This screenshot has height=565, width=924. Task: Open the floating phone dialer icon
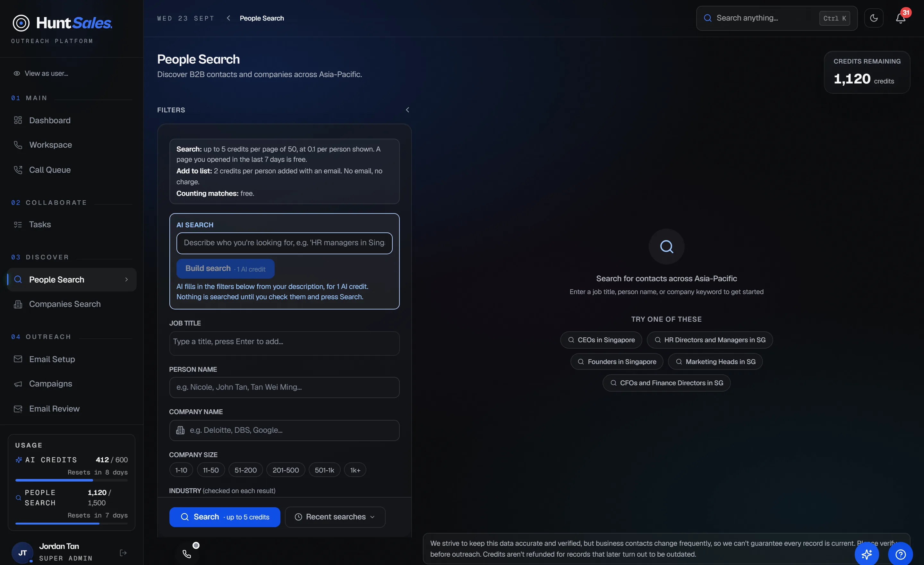pyautogui.click(x=187, y=553)
